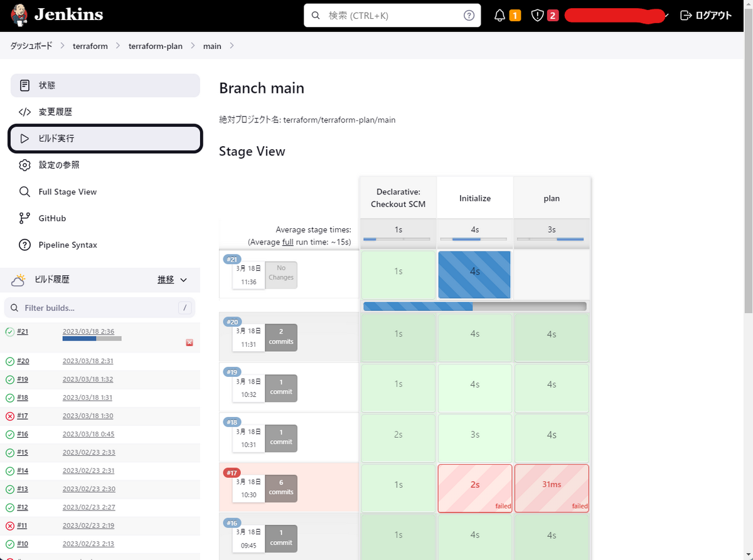Open timestamp 2023/02/23 2:19 link
The width and height of the screenshot is (753, 560).
88,525
